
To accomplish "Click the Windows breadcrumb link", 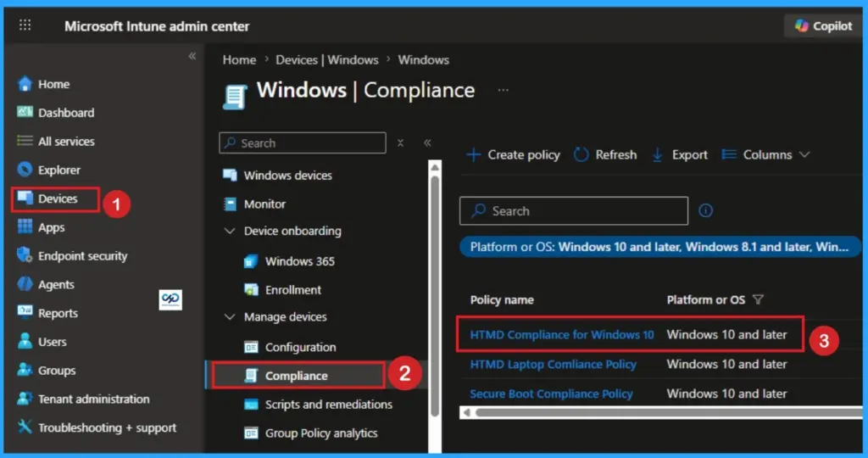I will coord(424,60).
